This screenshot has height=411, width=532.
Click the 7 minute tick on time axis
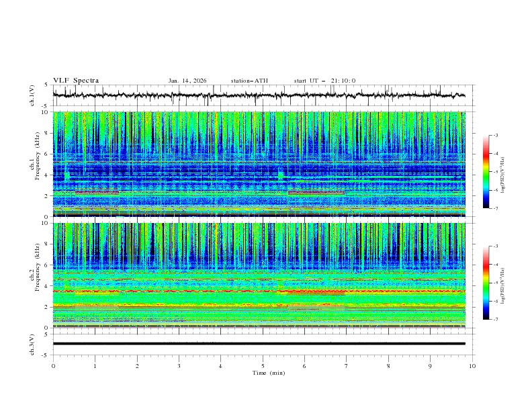pos(347,366)
